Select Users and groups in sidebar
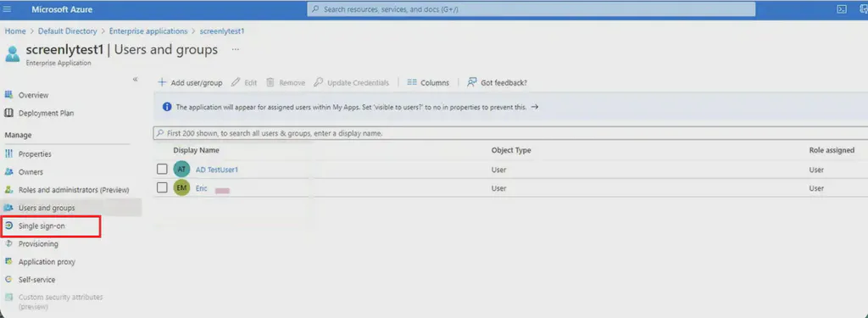The width and height of the screenshot is (868, 318). click(x=47, y=208)
